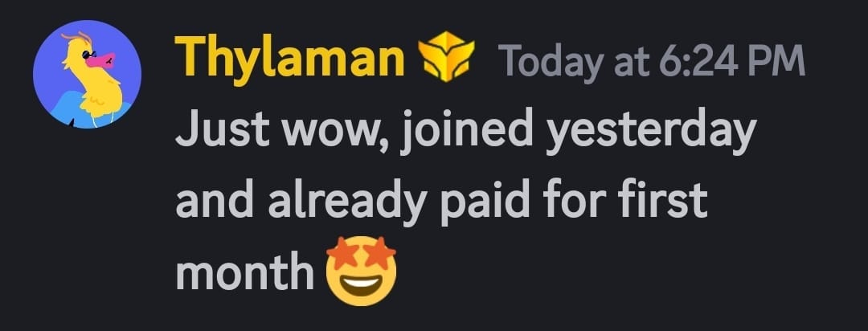This screenshot has width=868, height=331.
Task: Click the Today at 6:24 PM timestamp
Action: tap(652, 59)
